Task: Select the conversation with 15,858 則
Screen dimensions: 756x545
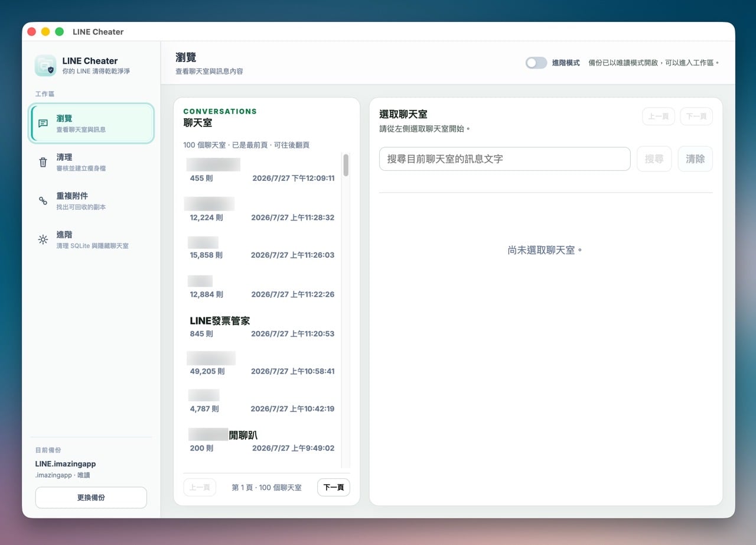Action: [x=262, y=249]
